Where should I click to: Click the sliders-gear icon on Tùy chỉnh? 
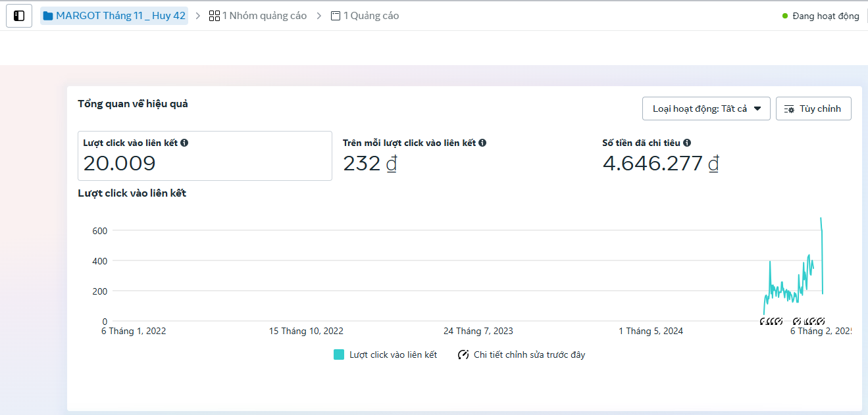pos(789,109)
